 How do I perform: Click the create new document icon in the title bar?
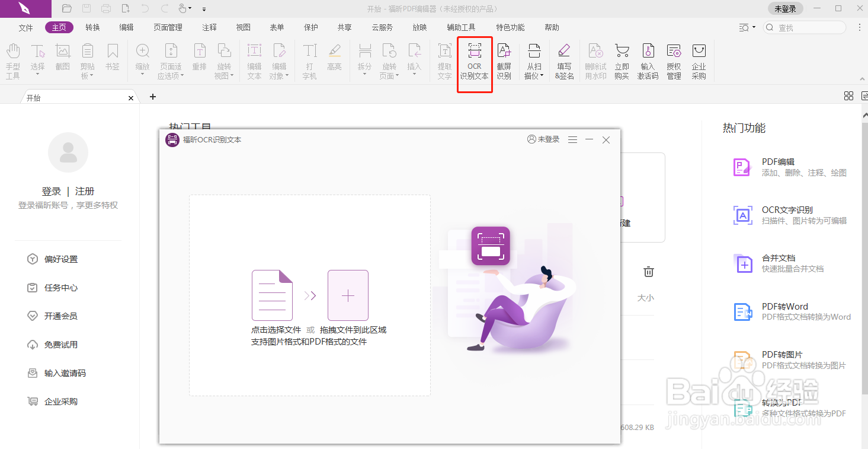tap(126, 8)
